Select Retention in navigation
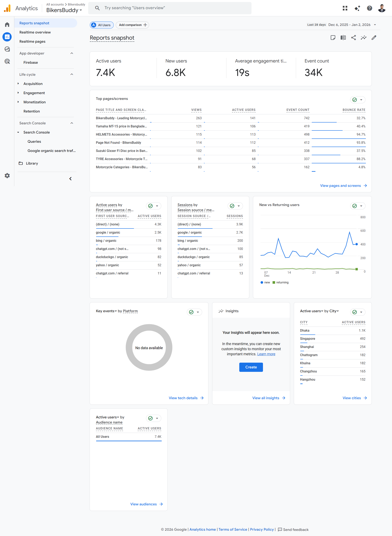Screen dimensions: 392x536 tap(32, 111)
